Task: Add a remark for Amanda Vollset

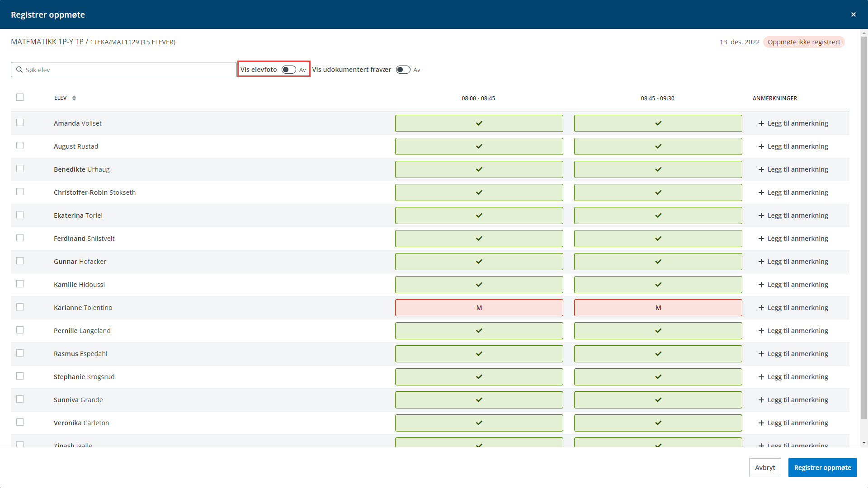Action: [x=793, y=123]
